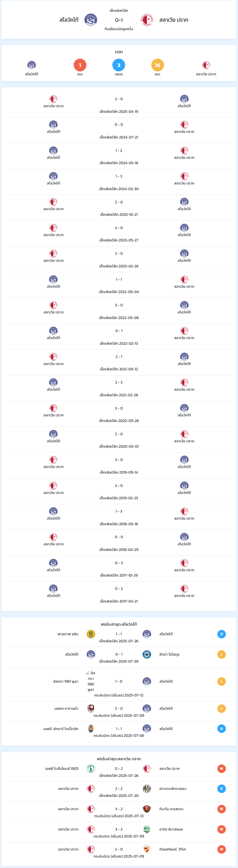This screenshot has width=238, height=868.
Task: Click the Bohemians 1905 team logo
Action: tap(91, 769)
